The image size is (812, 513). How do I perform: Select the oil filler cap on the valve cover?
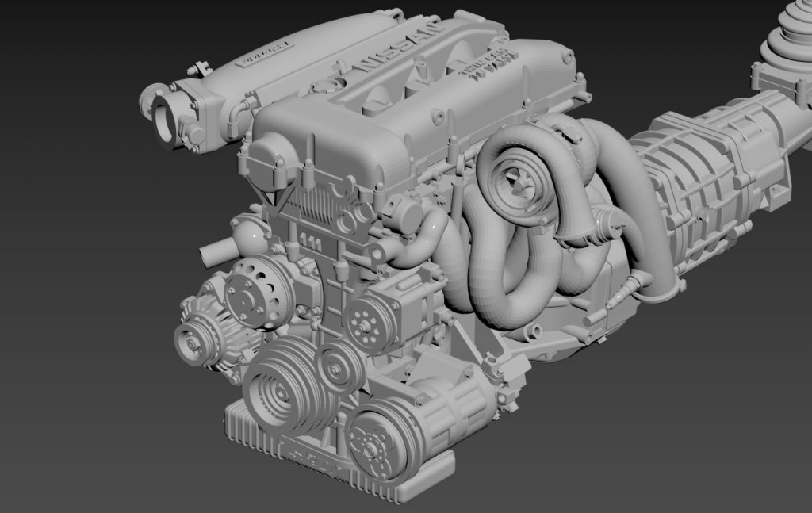click(x=327, y=84)
